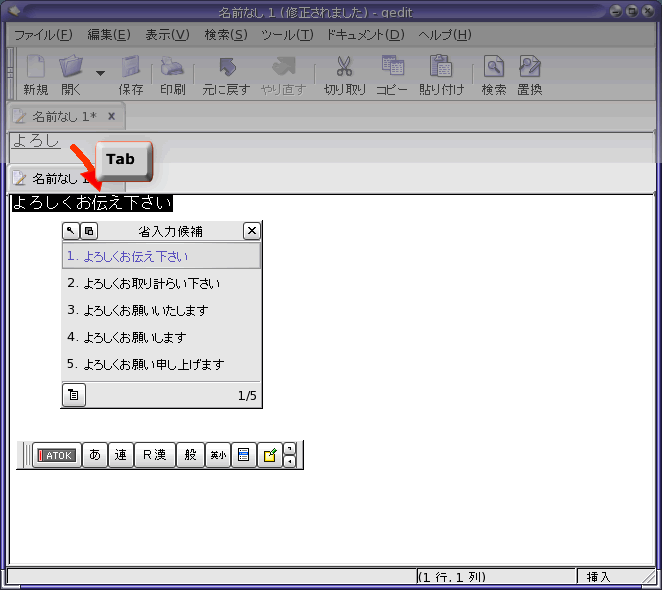
Task: Select the 名前なし 1* document tab
Action: coord(64,116)
